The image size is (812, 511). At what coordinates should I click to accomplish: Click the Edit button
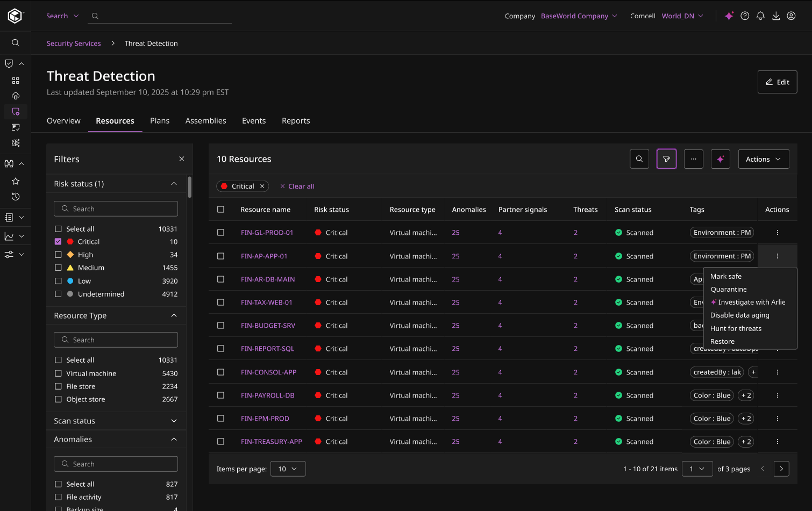pos(777,82)
